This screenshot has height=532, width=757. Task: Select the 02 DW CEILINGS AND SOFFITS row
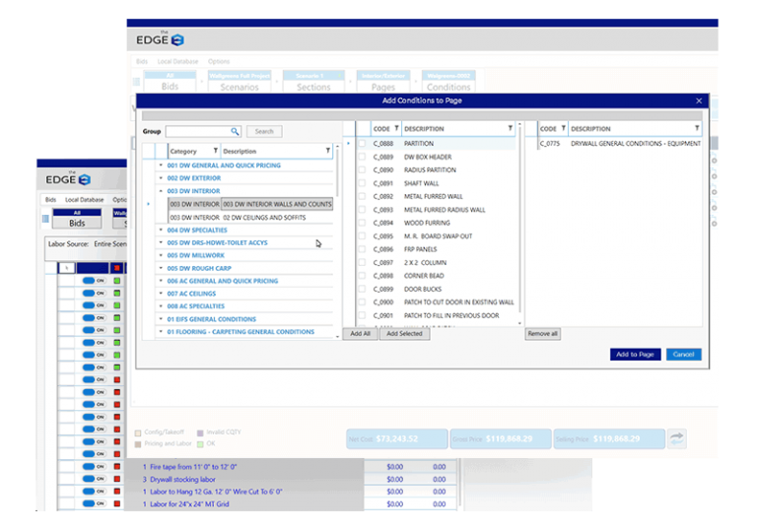(250, 218)
